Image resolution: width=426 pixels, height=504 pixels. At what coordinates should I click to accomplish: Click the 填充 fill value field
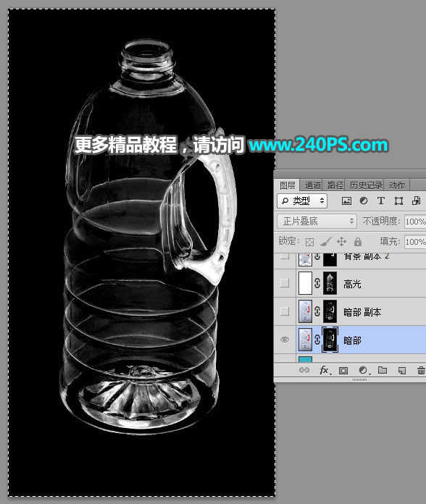(x=415, y=241)
